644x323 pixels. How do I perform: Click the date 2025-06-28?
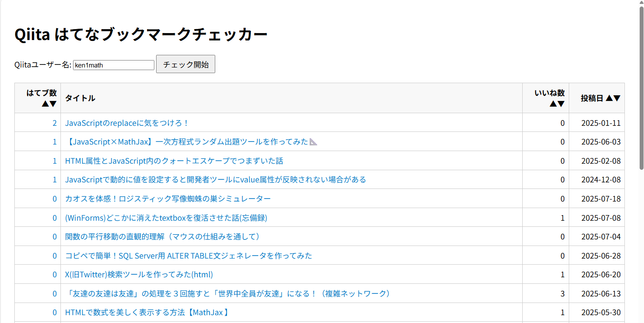(x=601, y=256)
